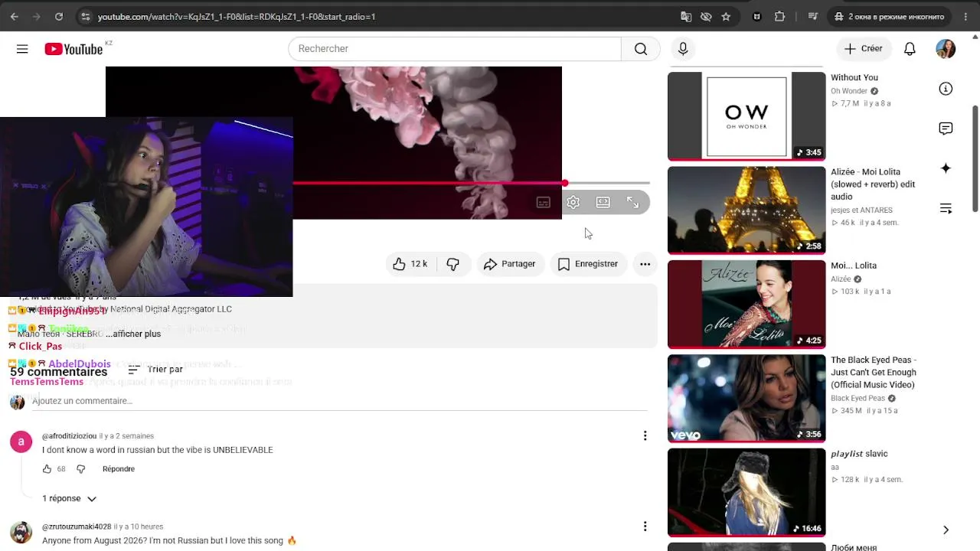Toggle subtitles in the player

544,202
